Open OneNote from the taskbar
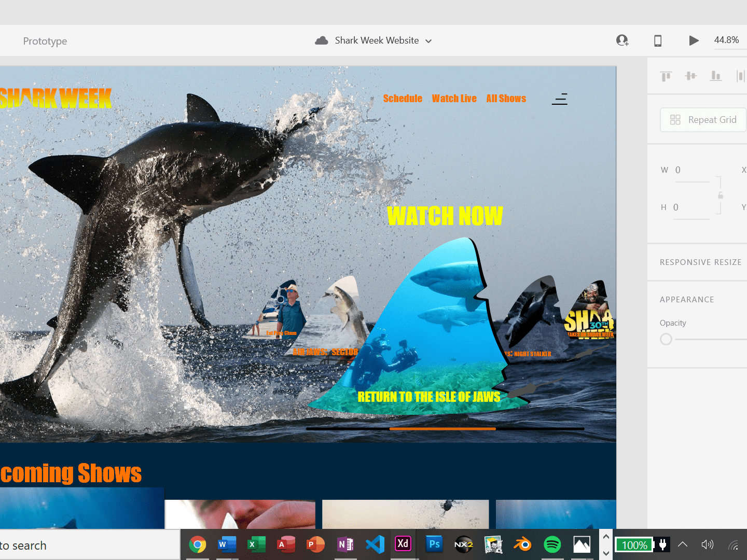The width and height of the screenshot is (747, 560). (345, 544)
